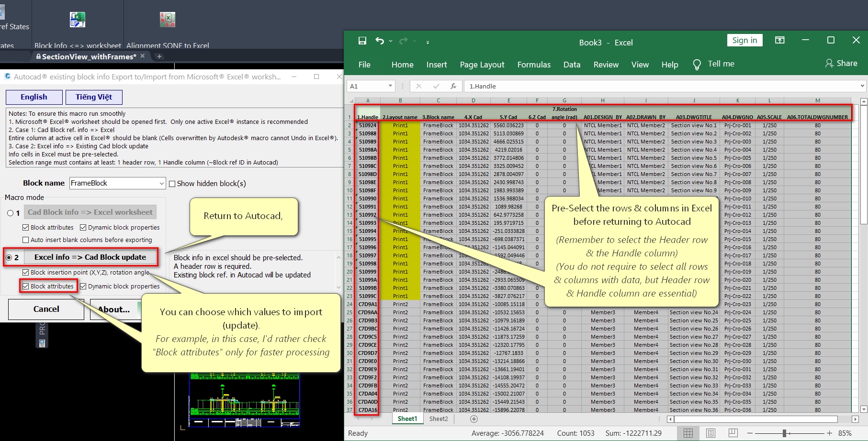Select macro mode 1 radio button
Screen dimensions: 868x441
(11, 213)
